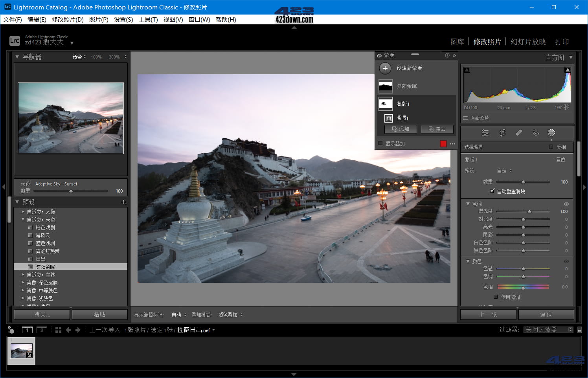The width and height of the screenshot is (588, 378).
Task: Change the overlay color via red swatch
Action: click(443, 144)
